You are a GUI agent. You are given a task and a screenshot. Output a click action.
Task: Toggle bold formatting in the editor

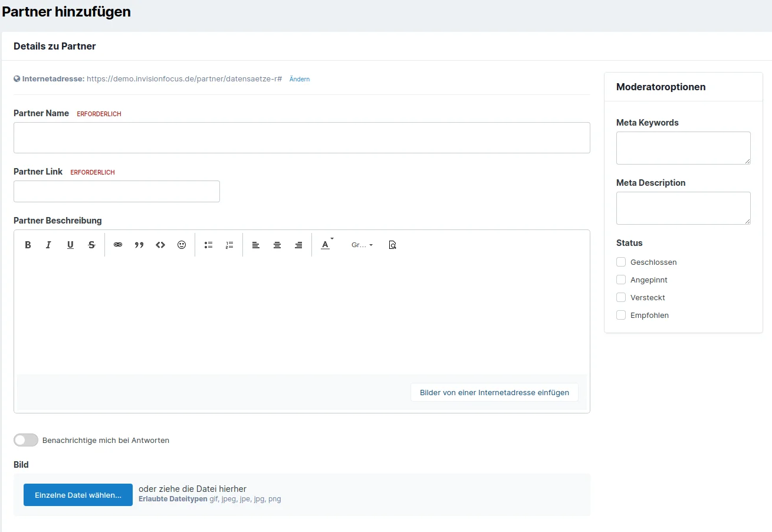[28, 245]
